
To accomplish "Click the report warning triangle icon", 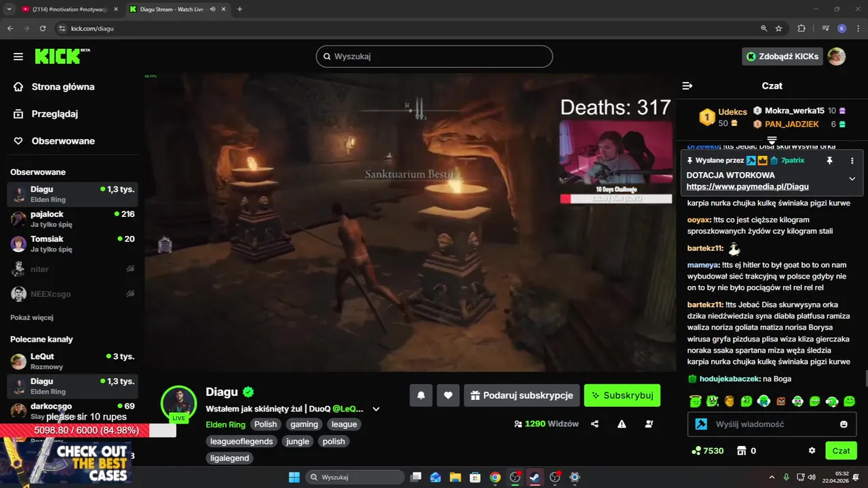I will click(622, 424).
